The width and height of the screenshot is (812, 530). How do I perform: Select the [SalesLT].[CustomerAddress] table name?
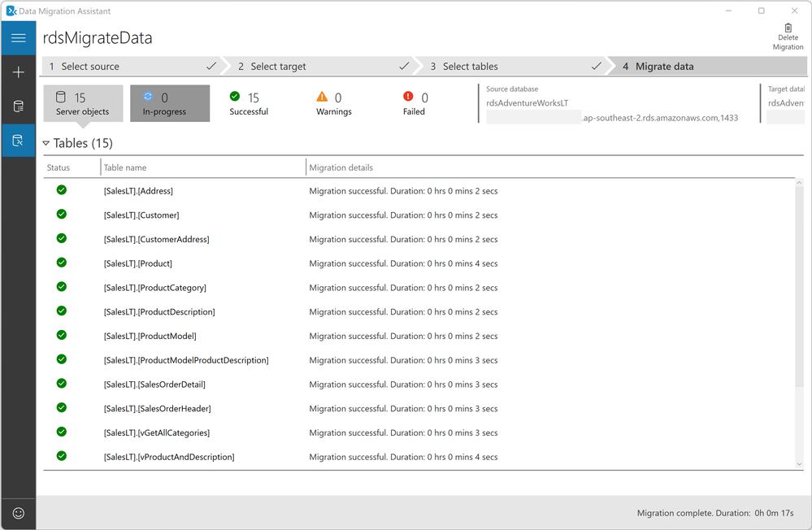coord(156,239)
